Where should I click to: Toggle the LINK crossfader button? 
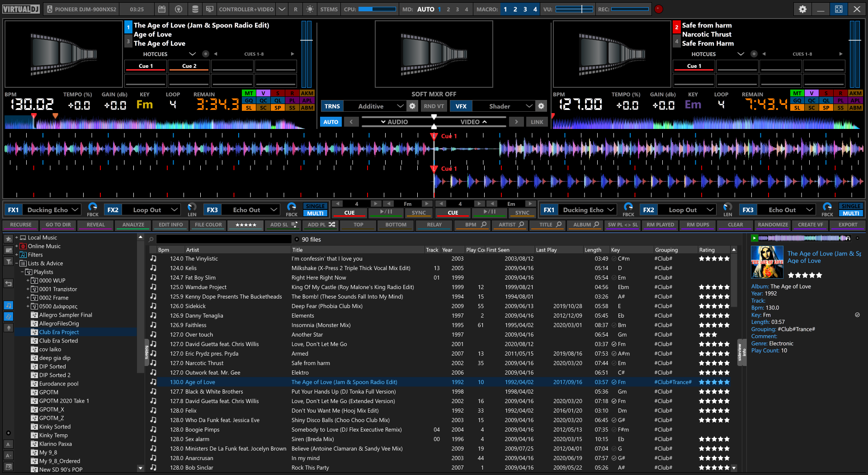(x=537, y=122)
